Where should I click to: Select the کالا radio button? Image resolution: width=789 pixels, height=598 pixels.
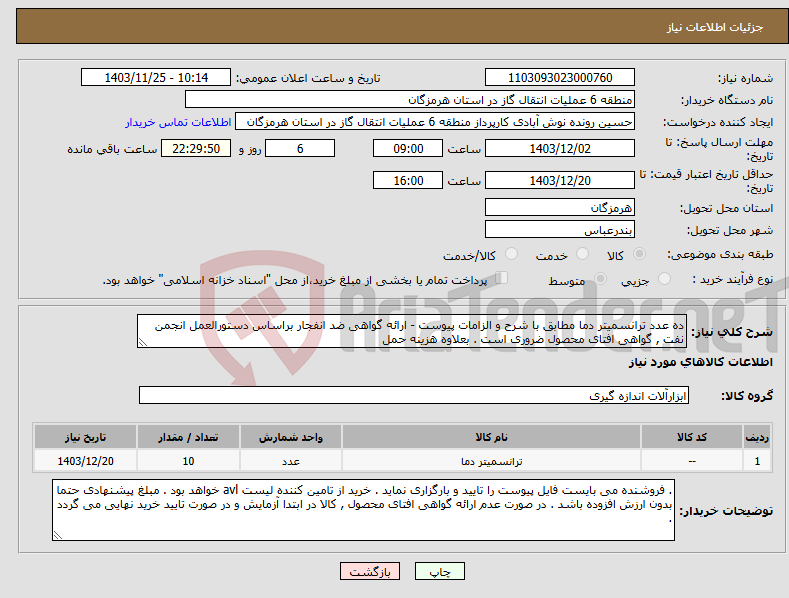click(640, 254)
